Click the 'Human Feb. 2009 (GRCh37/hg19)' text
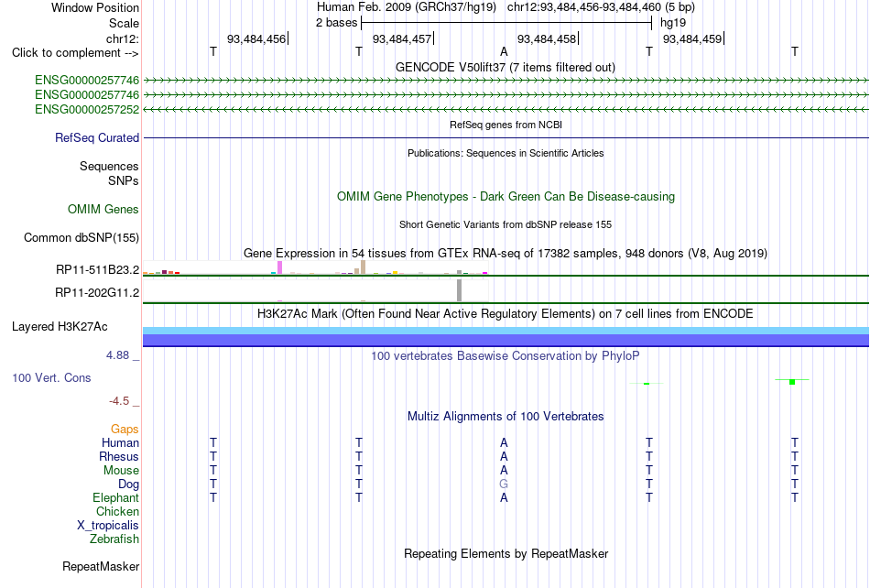870x588 pixels. click(x=406, y=7)
